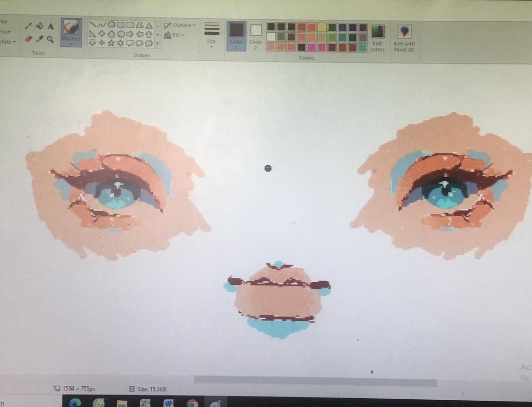The width and height of the screenshot is (532, 407).
Task: Pick the Down arrow shape
Action: tap(92, 42)
